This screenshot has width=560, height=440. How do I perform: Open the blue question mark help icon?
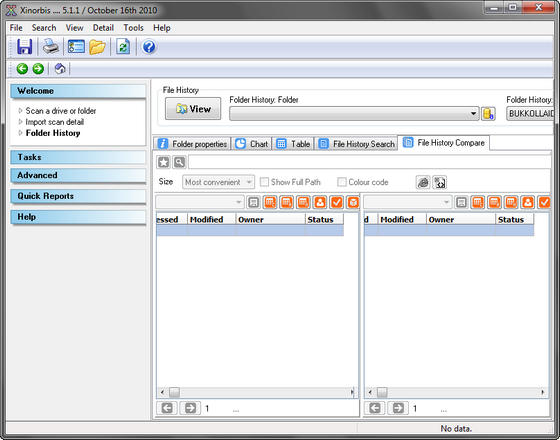tap(149, 47)
